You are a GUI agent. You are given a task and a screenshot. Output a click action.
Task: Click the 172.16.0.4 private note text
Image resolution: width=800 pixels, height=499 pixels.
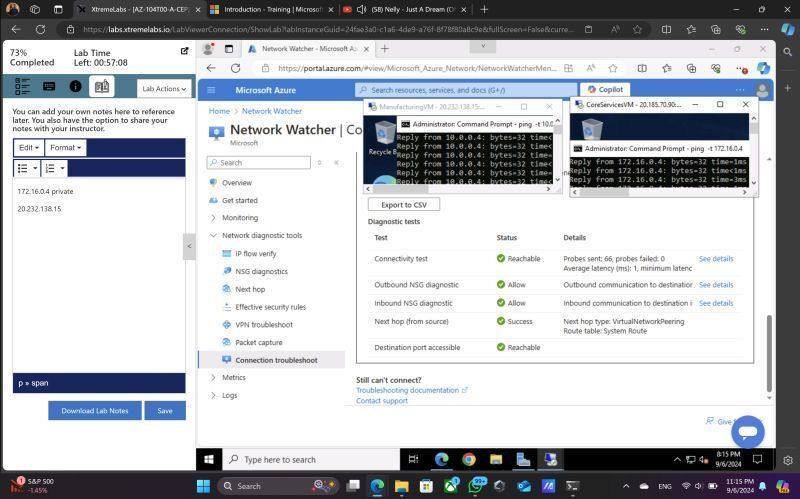click(x=45, y=191)
